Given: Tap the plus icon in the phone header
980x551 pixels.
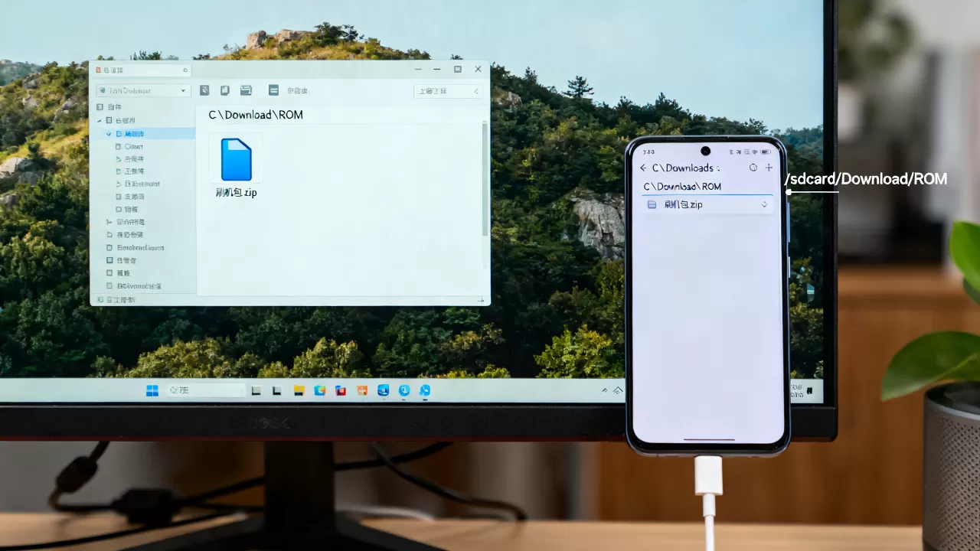Looking at the screenshot, I should pyautogui.click(x=769, y=168).
